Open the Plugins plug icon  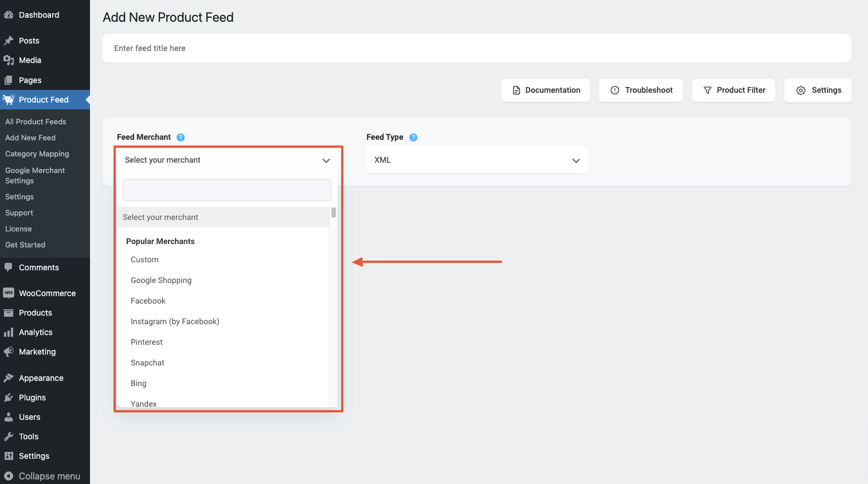click(x=9, y=398)
